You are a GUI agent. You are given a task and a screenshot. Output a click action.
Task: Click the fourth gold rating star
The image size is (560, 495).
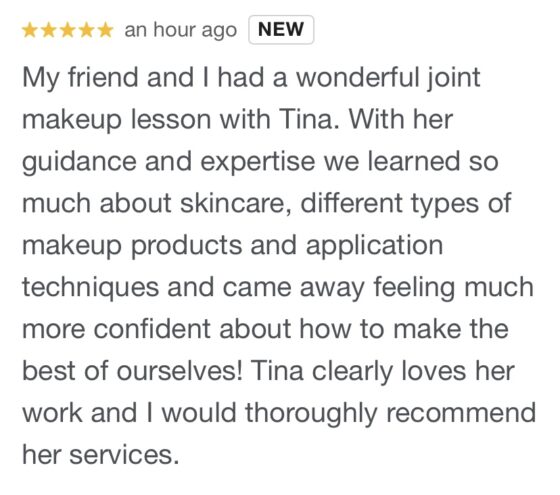pyautogui.click(x=86, y=30)
